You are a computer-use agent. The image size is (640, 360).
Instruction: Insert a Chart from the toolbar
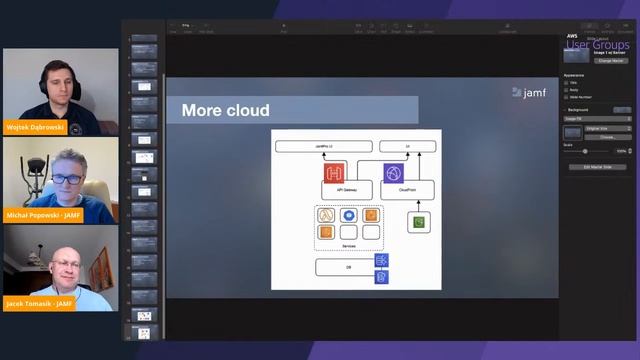coord(371,28)
